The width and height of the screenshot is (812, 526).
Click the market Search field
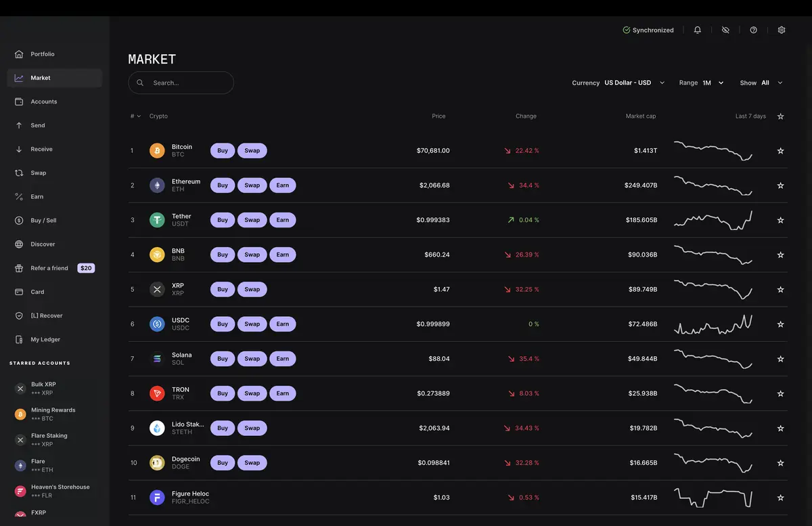[x=181, y=82]
